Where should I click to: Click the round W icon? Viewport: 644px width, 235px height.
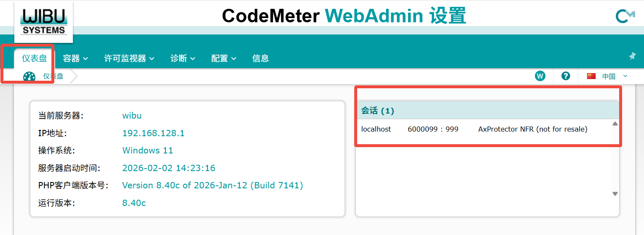[x=540, y=76]
